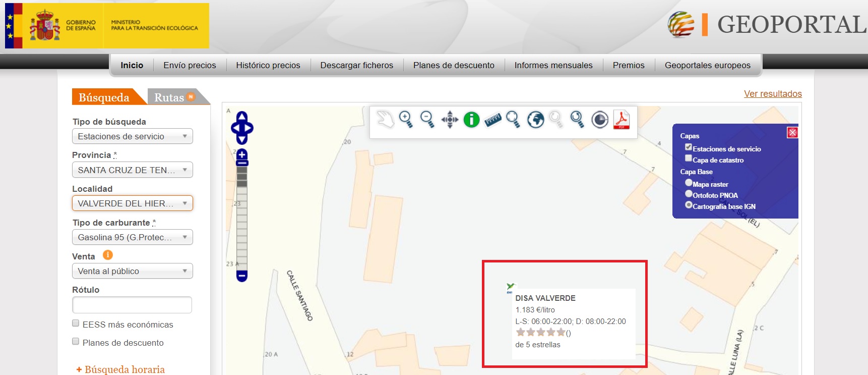Click the round clock-style toolbar icon
This screenshot has width=868, height=375.
600,120
